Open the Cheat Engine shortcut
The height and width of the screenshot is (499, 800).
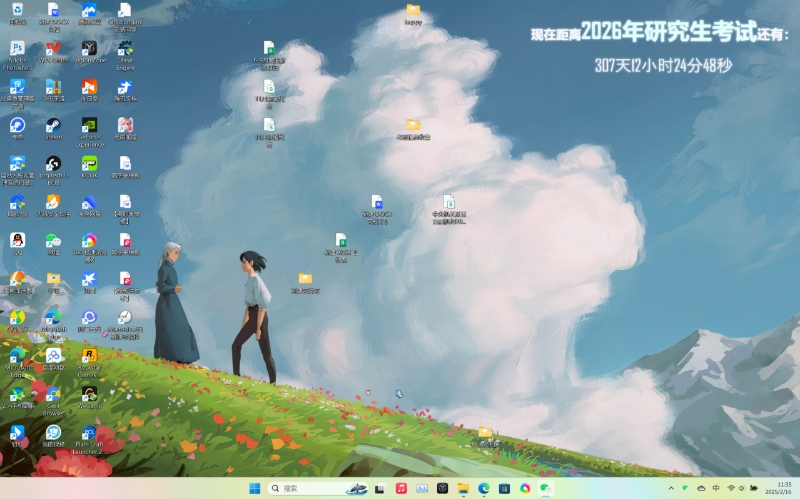pyautogui.click(x=125, y=49)
